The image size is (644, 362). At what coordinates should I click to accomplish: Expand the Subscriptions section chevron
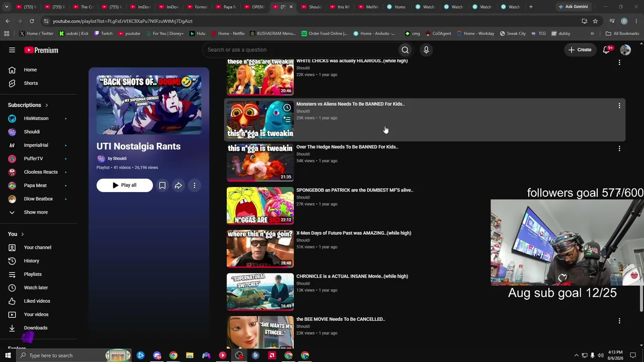pyautogui.click(x=47, y=105)
